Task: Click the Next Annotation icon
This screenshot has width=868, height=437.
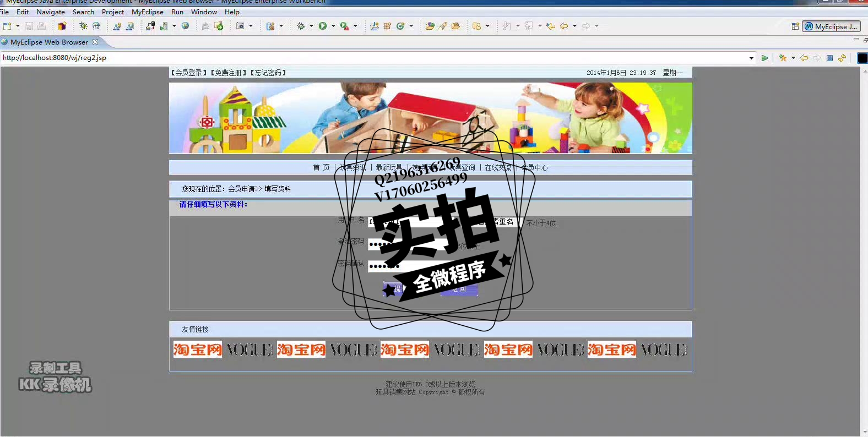Action: [507, 26]
